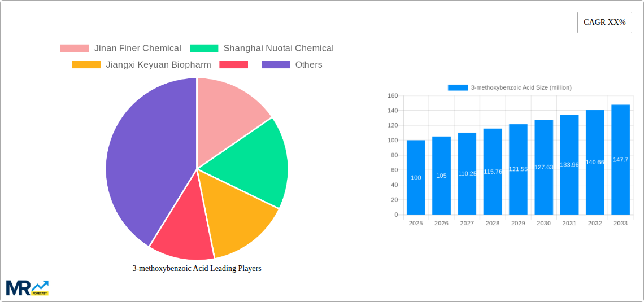Click the 2033 bar labeled 147.7

[621, 160]
